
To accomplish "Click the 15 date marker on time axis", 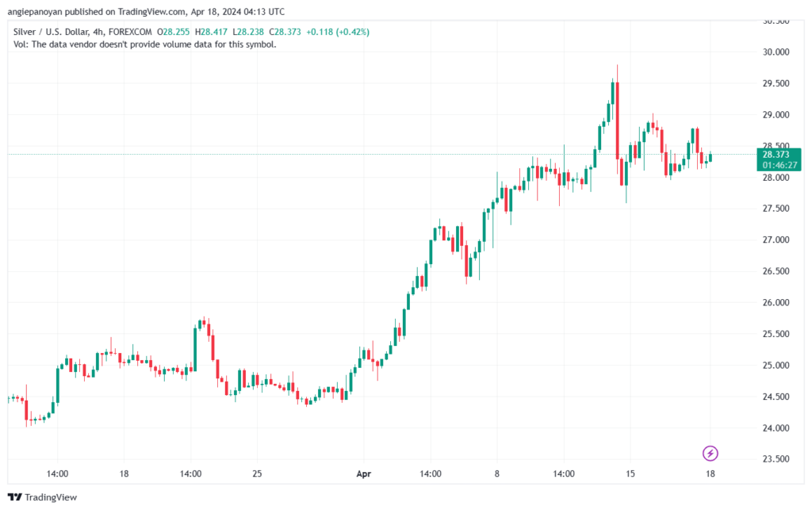I will [630, 474].
